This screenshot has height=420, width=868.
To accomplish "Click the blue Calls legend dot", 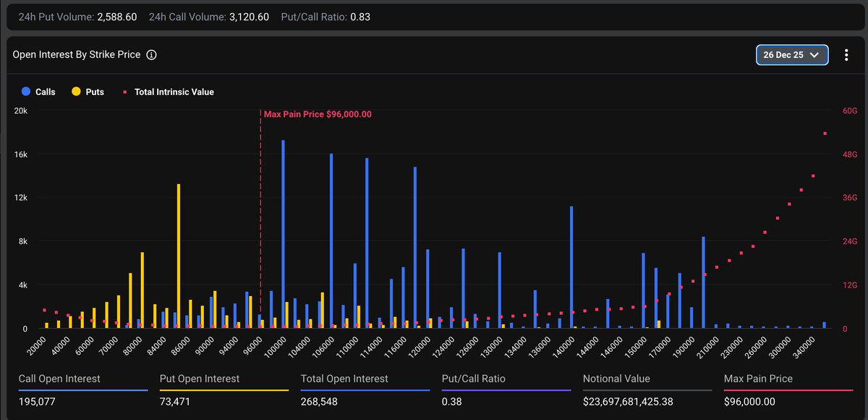I will click(26, 92).
